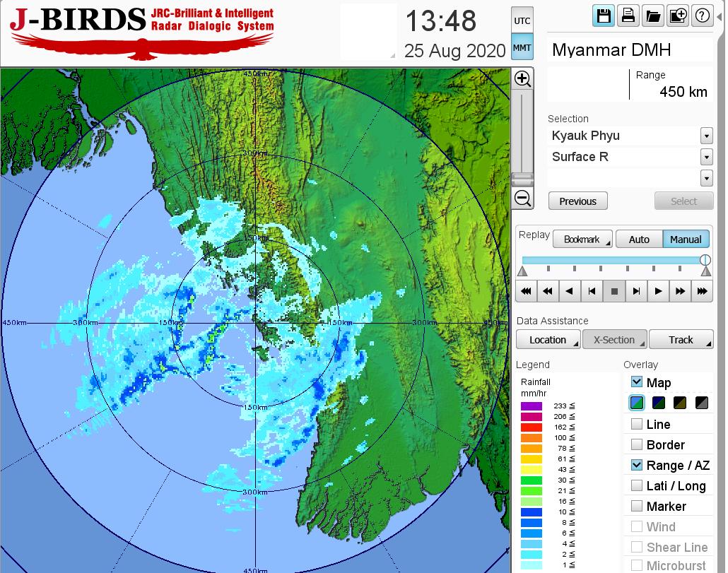Open the Track data assistance button
The height and width of the screenshot is (573, 728).
coord(681,340)
